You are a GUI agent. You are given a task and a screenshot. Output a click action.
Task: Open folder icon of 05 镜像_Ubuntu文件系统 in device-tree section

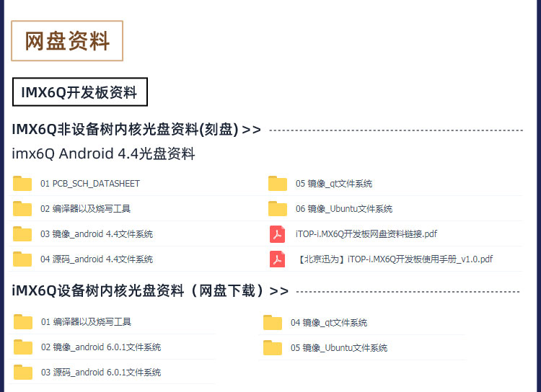(x=272, y=348)
